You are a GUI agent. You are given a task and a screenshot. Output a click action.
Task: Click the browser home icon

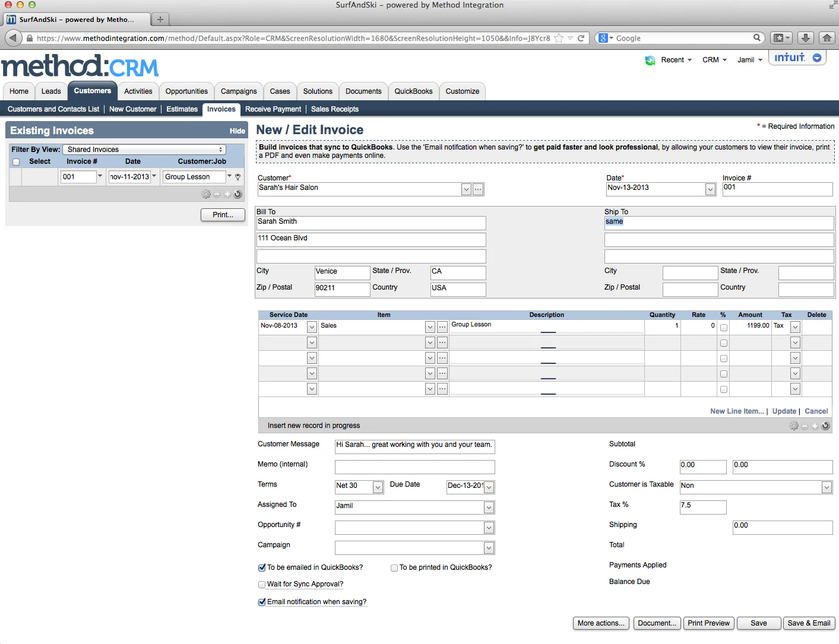pos(827,38)
